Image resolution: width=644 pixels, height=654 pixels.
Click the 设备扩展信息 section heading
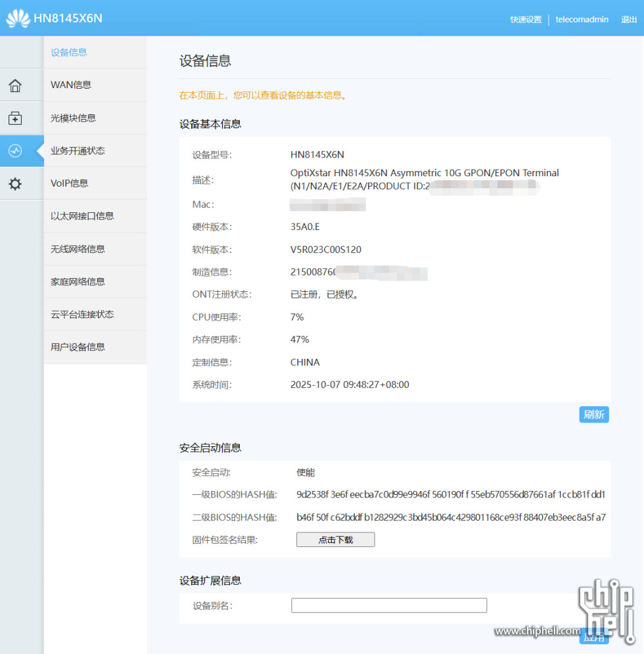point(210,580)
